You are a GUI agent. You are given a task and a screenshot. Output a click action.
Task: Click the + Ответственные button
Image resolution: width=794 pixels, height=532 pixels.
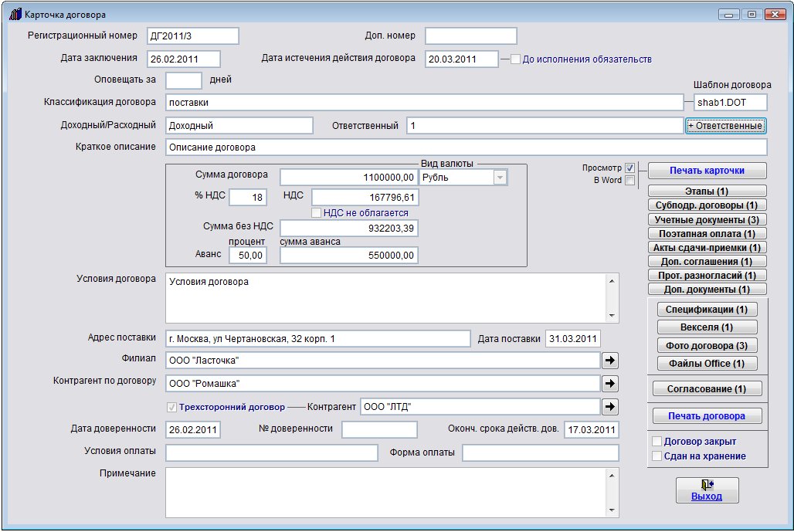click(x=725, y=126)
